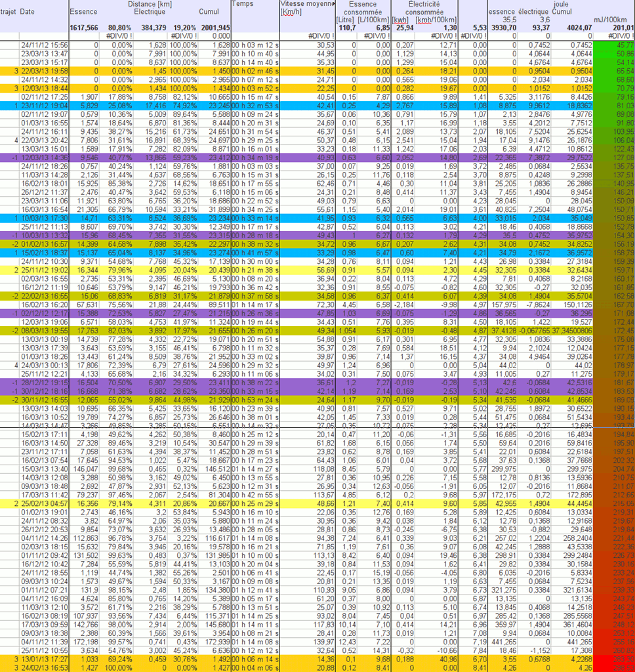Click the '80,80%' total percentage cell
The width and height of the screenshot is (635, 672).
tap(119, 28)
